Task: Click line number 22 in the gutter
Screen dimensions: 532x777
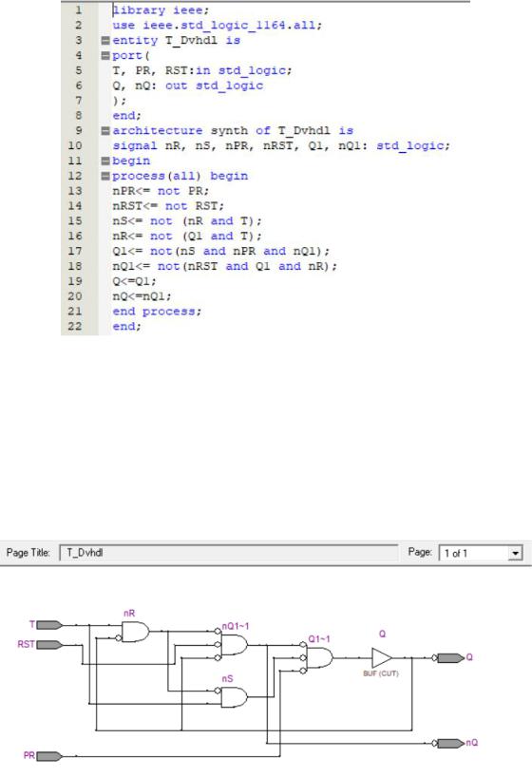Action: click(75, 327)
